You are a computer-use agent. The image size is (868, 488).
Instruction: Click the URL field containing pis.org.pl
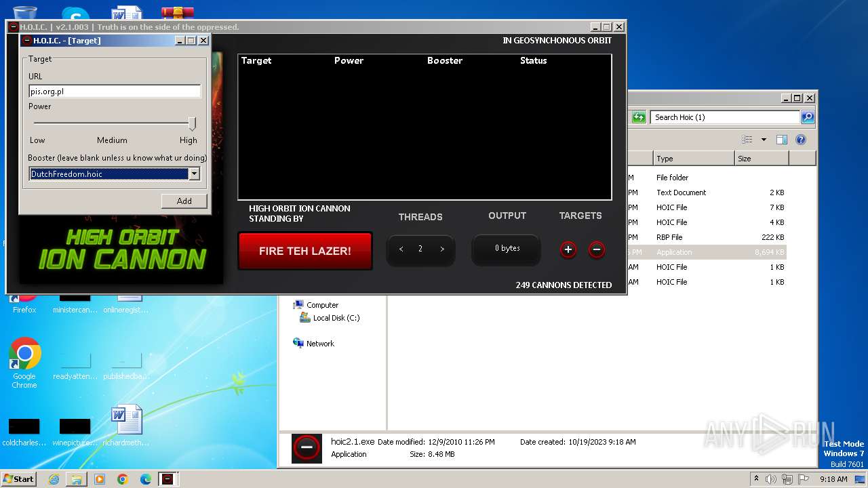[x=115, y=91]
